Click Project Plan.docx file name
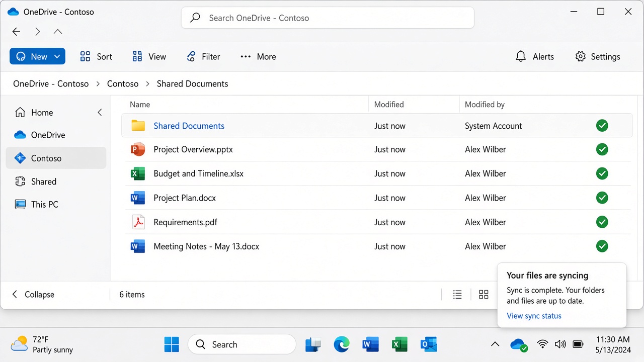644x362 pixels. [x=185, y=198]
